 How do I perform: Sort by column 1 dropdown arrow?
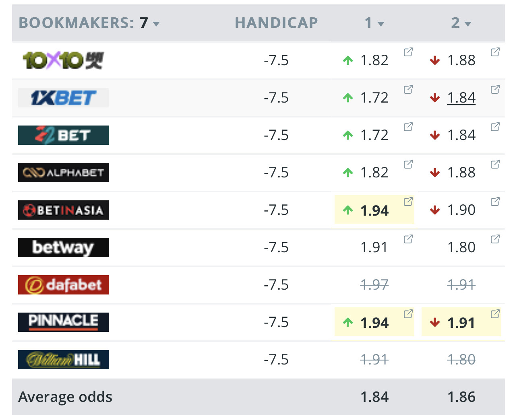tap(381, 24)
